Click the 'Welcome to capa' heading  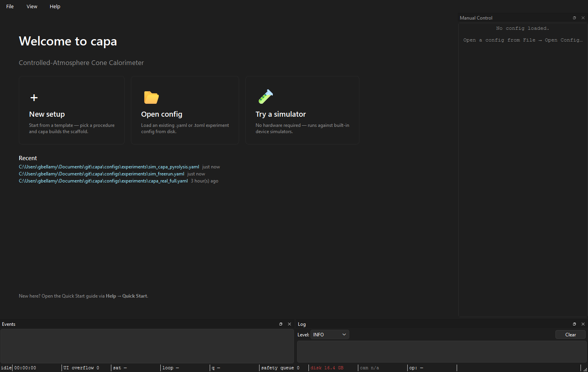(x=68, y=41)
